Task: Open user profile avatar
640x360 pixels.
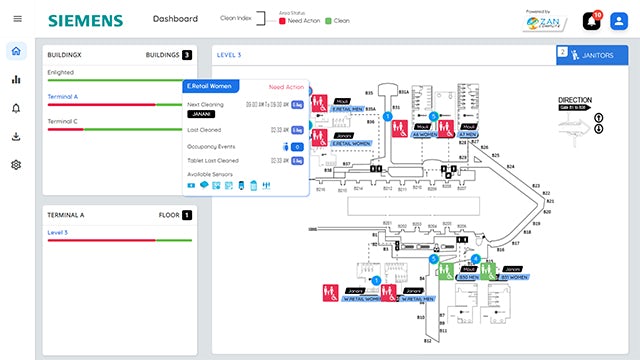Action: click(619, 21)
